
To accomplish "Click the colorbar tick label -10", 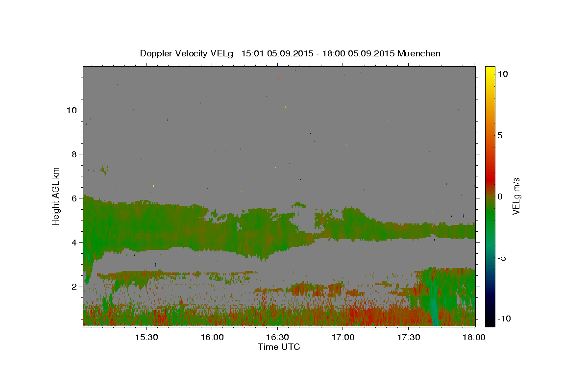I will click(503, 319).
